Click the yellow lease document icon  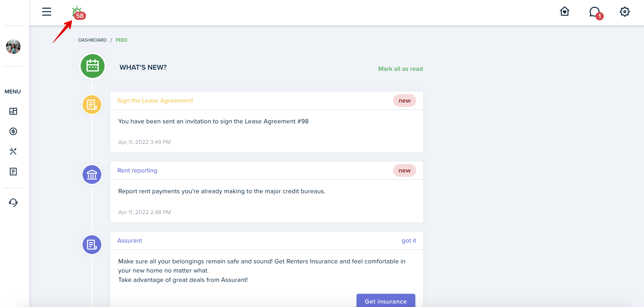tap(92, 105)
